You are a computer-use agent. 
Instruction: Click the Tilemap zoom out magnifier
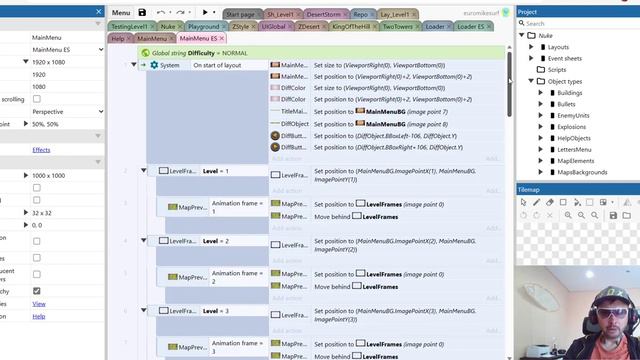(581, 215)
